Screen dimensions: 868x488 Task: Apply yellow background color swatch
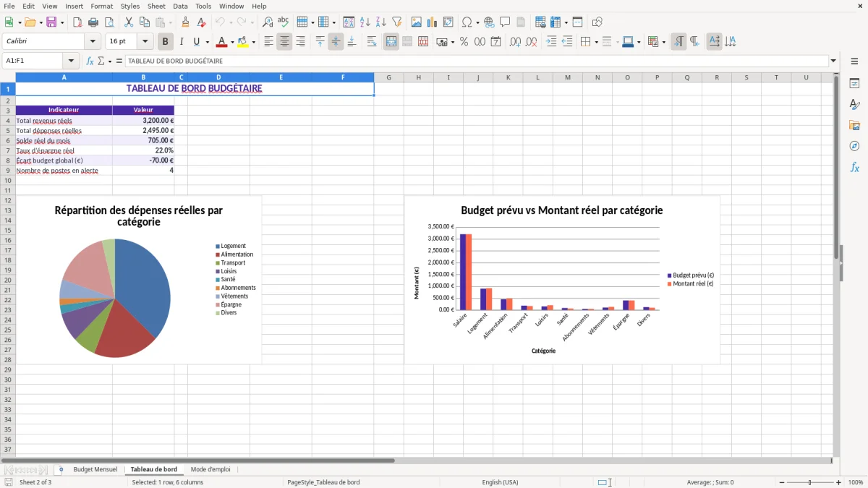(x=242, y=42)
